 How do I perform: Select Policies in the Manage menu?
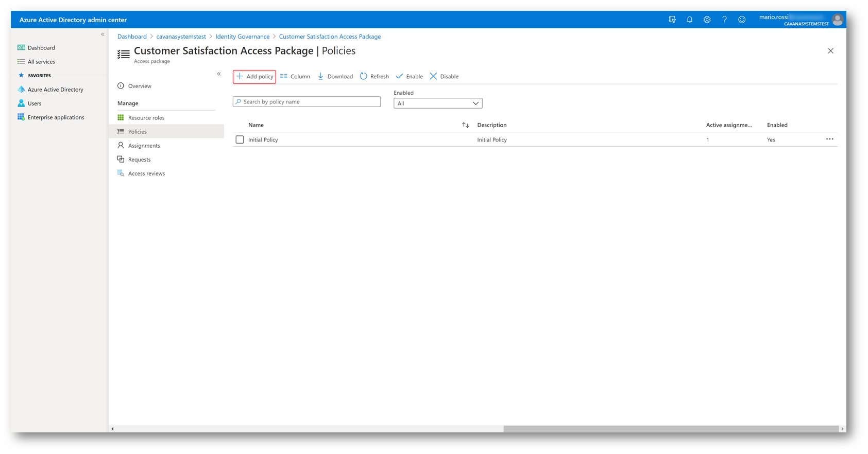click(166, 132)
